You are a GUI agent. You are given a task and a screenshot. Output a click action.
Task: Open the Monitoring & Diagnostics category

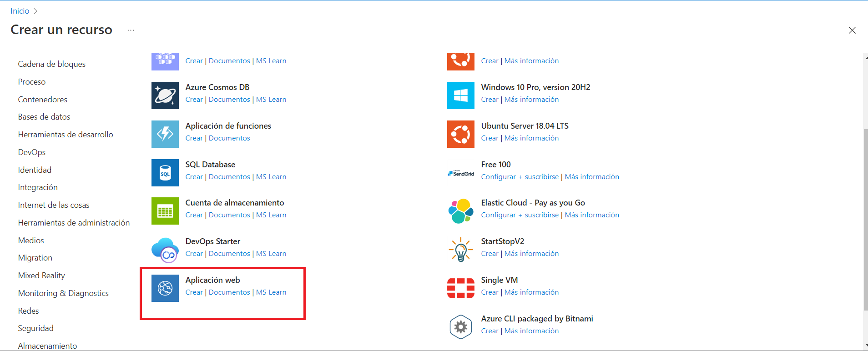63,293
